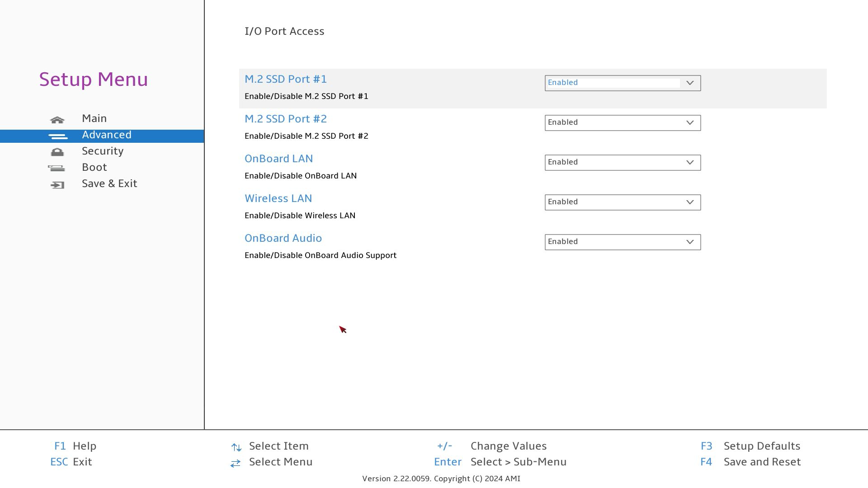This screenshot has height=488, width=868.
Task: Open M.2 SSD Port #1 dropdown
Action: [622, 83]
